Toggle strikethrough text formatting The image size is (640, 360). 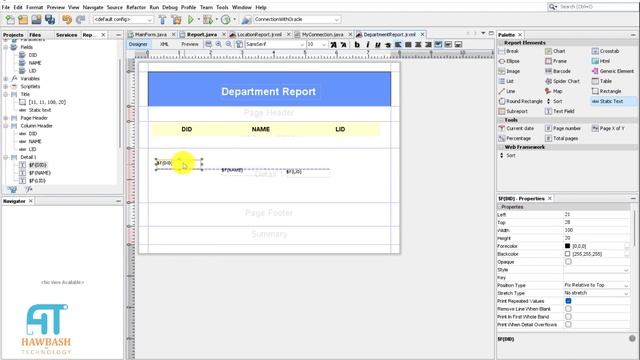(388, 44)
